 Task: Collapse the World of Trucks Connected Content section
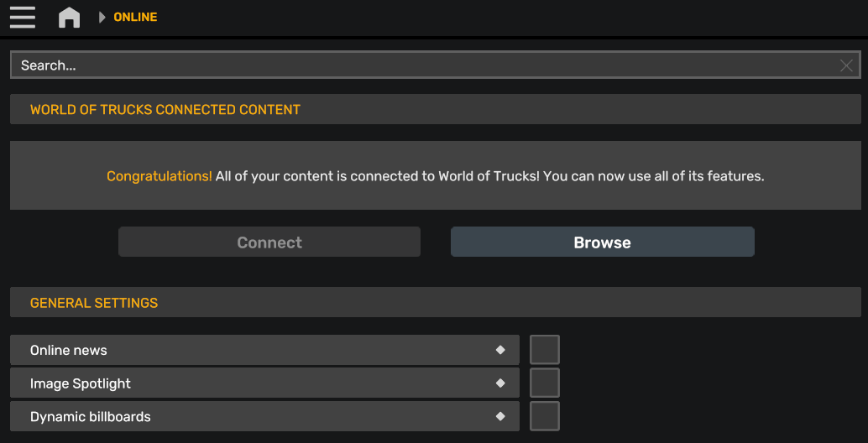436,109
